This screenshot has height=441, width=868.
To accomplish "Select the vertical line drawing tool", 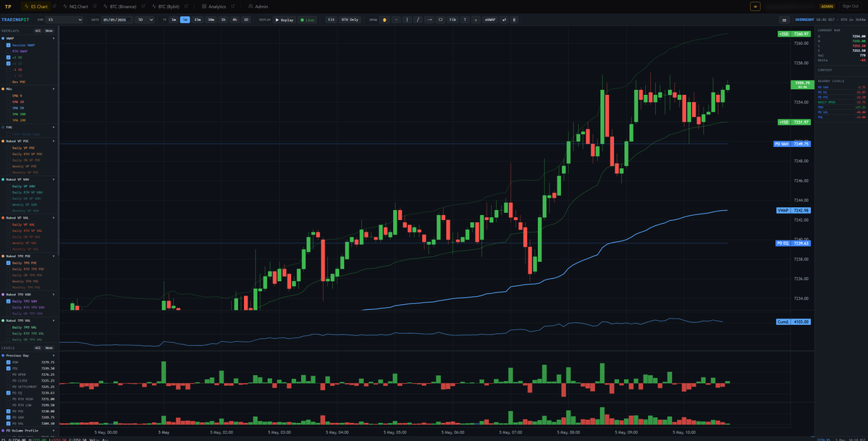I will pos(407,20).
